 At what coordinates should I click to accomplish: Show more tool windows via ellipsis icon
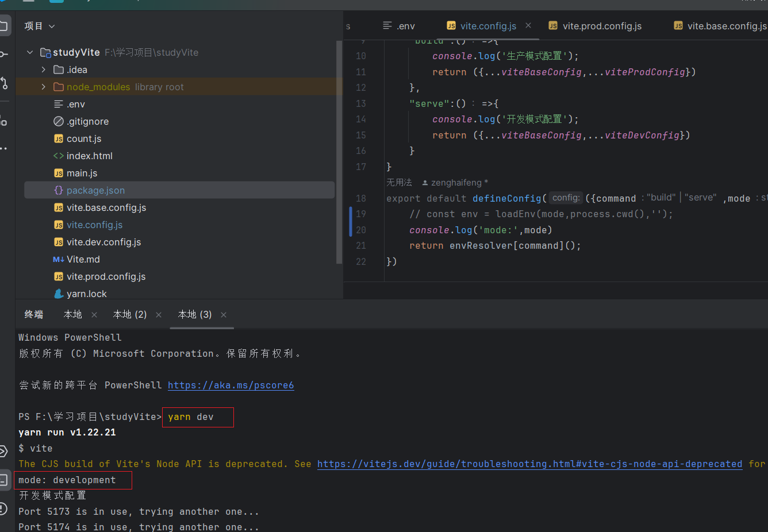[x=3, y=149]
